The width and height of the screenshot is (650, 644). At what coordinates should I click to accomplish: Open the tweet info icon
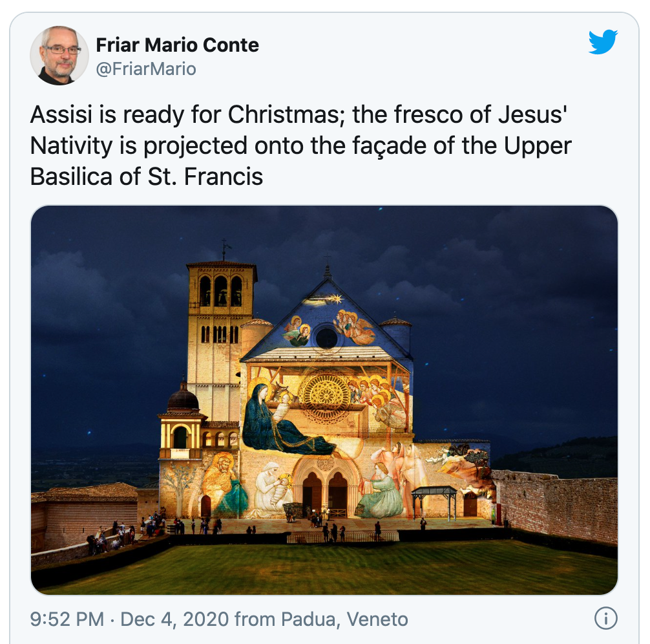coord(605,619)
